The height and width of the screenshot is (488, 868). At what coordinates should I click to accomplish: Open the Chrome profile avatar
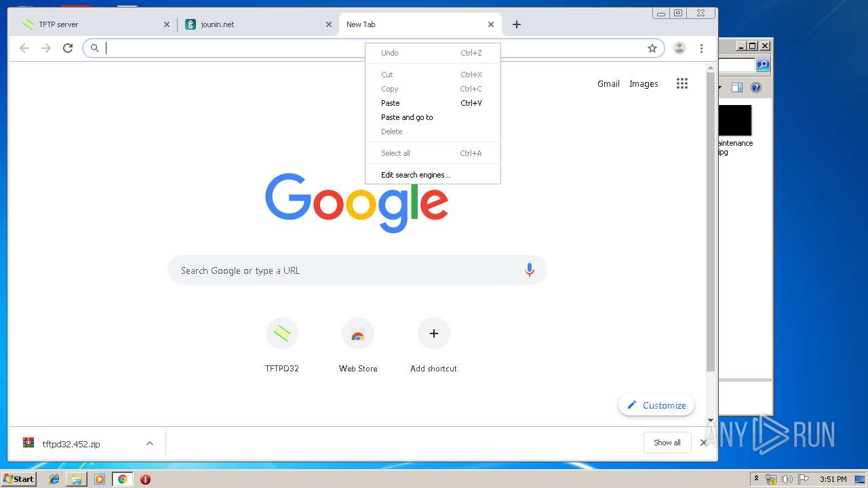tap(679, 48)
